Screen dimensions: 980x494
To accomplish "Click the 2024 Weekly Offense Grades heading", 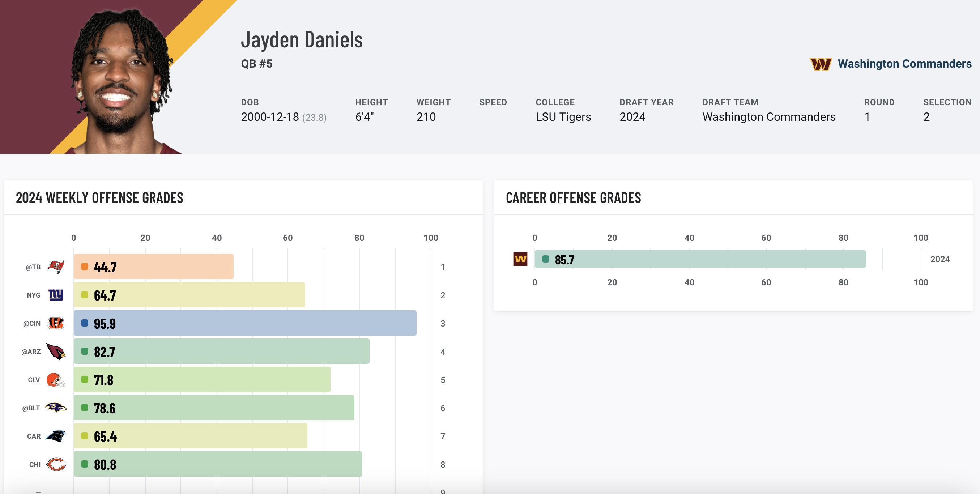I will coord(99,198).
